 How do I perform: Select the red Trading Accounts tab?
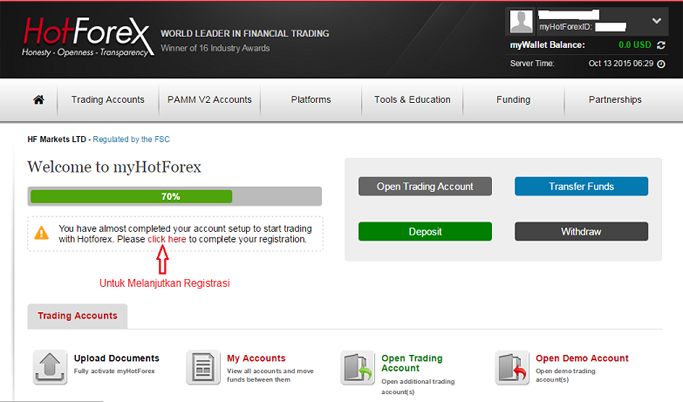78,316
